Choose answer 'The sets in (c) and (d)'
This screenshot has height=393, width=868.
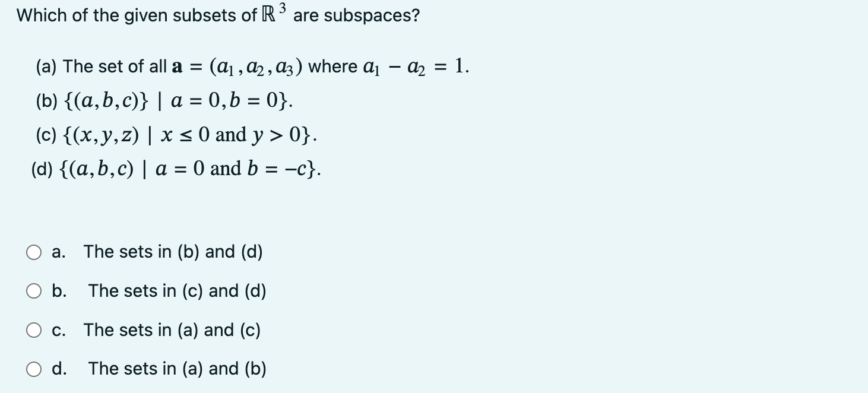[176, 291]
